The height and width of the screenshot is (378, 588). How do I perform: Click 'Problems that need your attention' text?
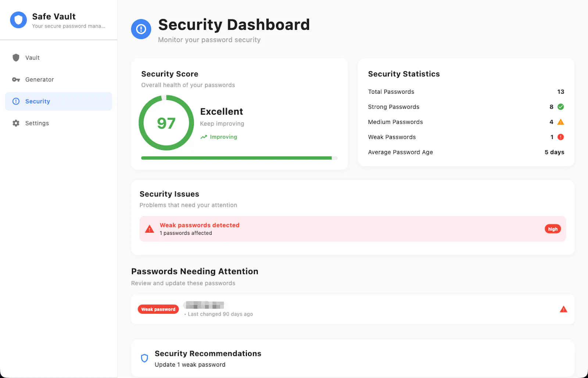click(188, 205)
